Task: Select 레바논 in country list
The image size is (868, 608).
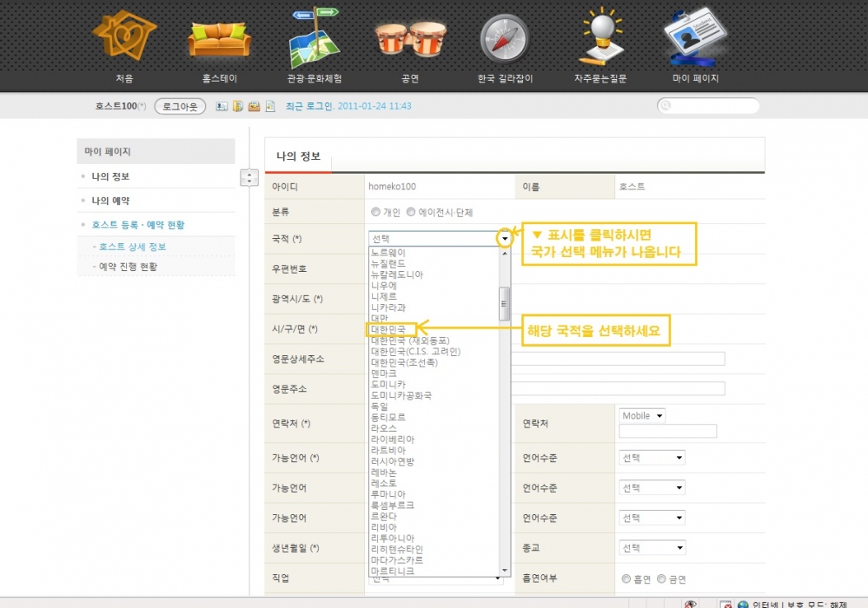Action: click(x=384, y=472)
